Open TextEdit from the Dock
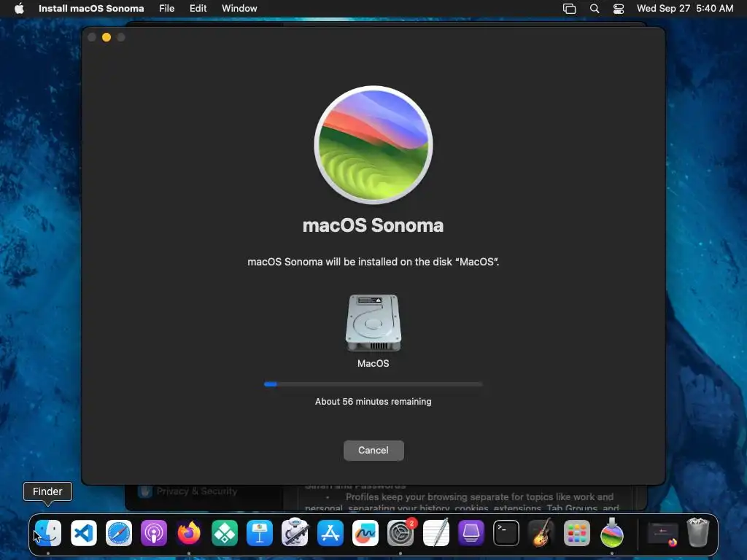Image resolution: width=747 pixels, height=560 pixels. 436,533
